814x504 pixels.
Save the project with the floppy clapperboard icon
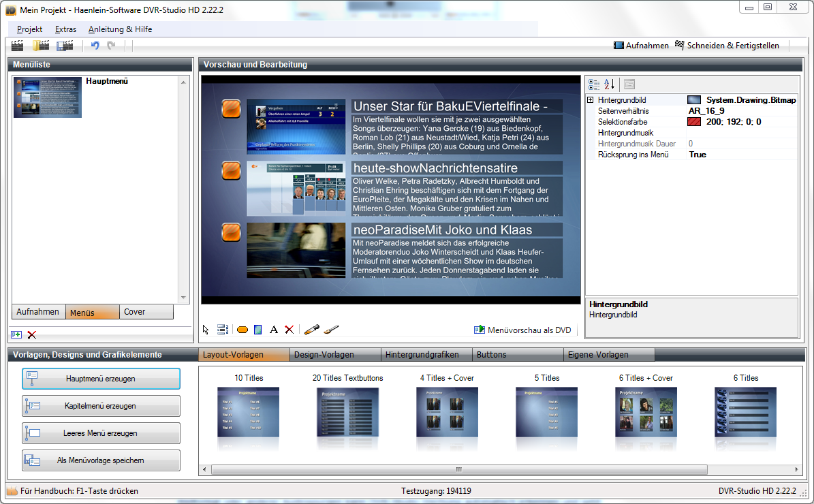[65, 46]
